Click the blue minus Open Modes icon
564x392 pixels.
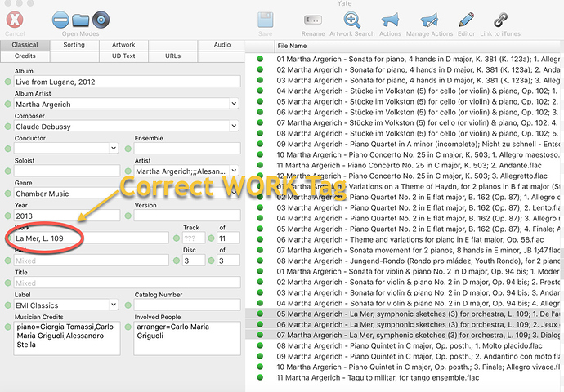pyautogui.click(x=60, y=20)
